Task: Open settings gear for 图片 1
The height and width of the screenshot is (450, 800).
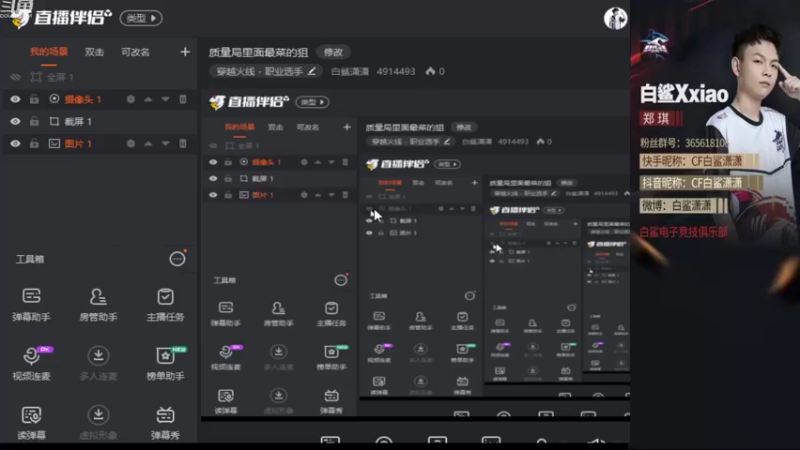Action: pyautogui.click(x=131, y=143)
